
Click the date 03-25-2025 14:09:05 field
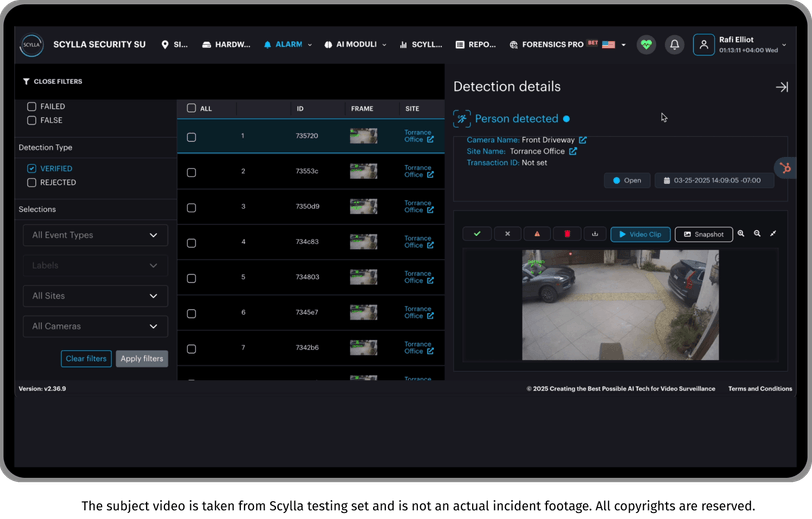715,180
